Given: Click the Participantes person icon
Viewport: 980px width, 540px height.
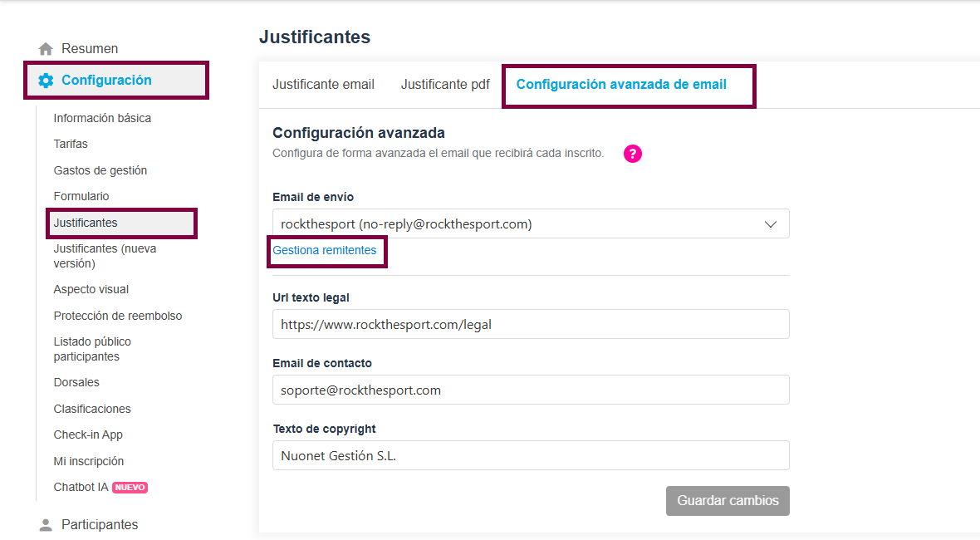Looking at the screenshot, I should tap(46, 525).
